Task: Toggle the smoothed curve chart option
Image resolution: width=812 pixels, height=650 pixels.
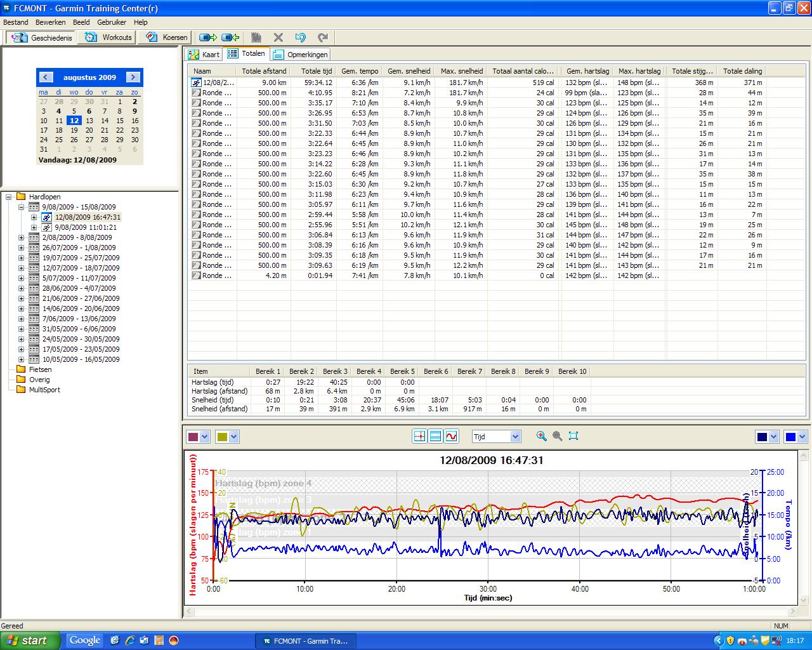Action: click(x=451, y=436)
